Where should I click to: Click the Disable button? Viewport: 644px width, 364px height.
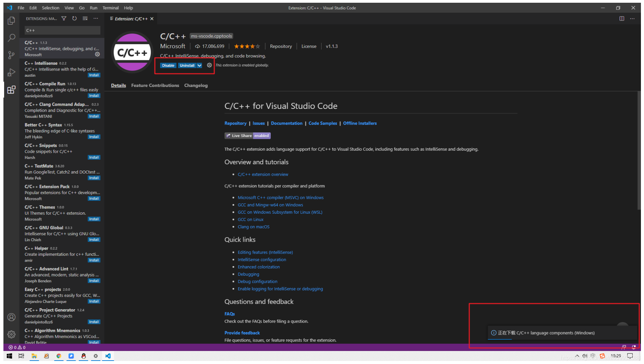click(168, 65)
